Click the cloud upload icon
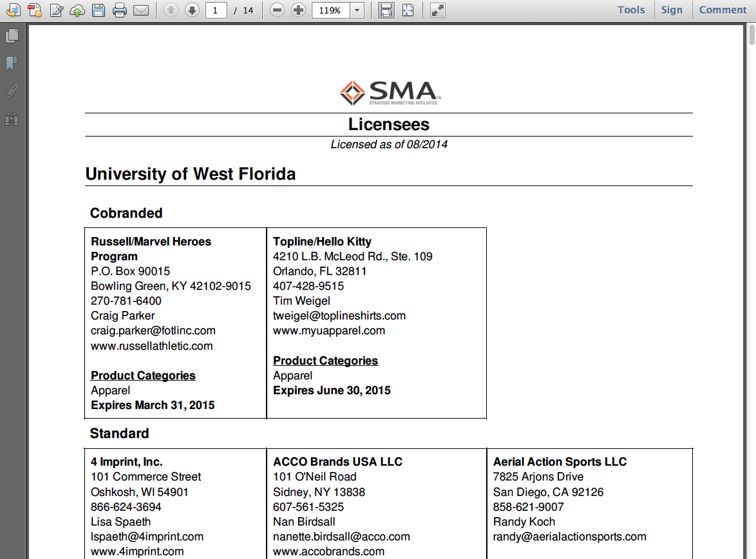 coord(77,10)
